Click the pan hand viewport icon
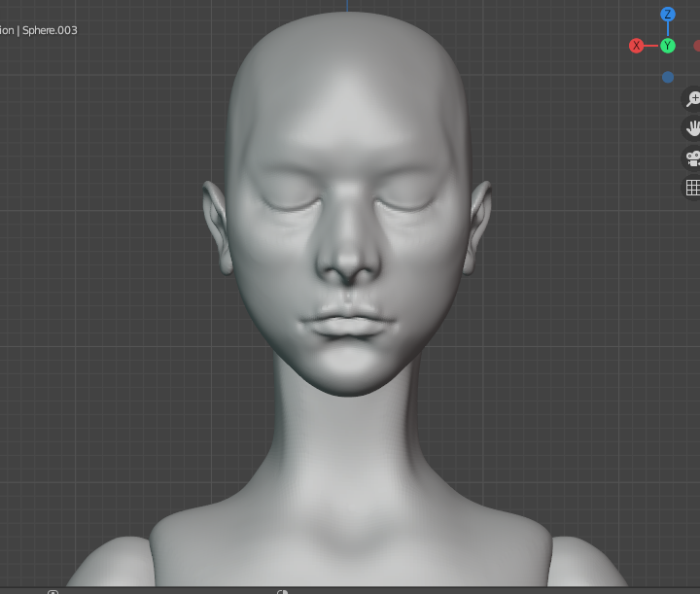The image size is (700, 594). (693, 128)
